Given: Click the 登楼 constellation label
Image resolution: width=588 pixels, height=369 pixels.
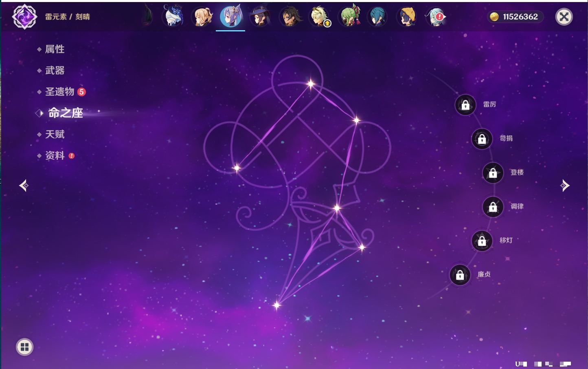Looking at the screenshot, I should point(517,172).
